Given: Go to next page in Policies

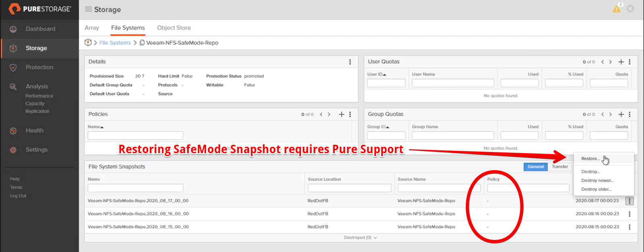Looking at the screenshot, I should 329,115.
